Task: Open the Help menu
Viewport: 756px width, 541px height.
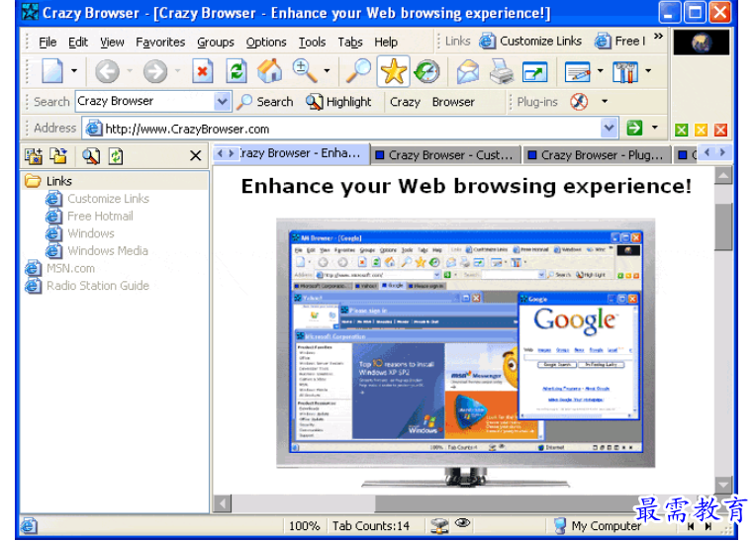Action: coord(386,43)
